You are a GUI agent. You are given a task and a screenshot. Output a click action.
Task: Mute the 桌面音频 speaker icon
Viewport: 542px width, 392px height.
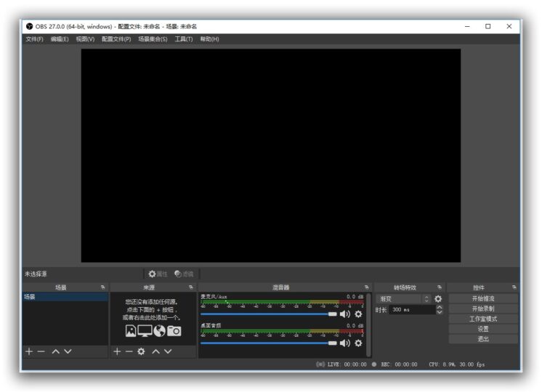pos(344,343)
